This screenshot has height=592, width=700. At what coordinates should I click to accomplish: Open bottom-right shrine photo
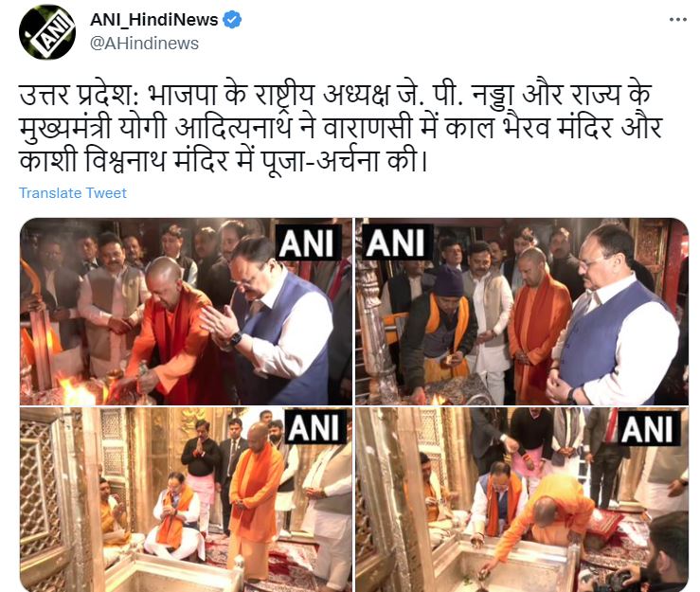pyautogui.click(x=522, y=499)
